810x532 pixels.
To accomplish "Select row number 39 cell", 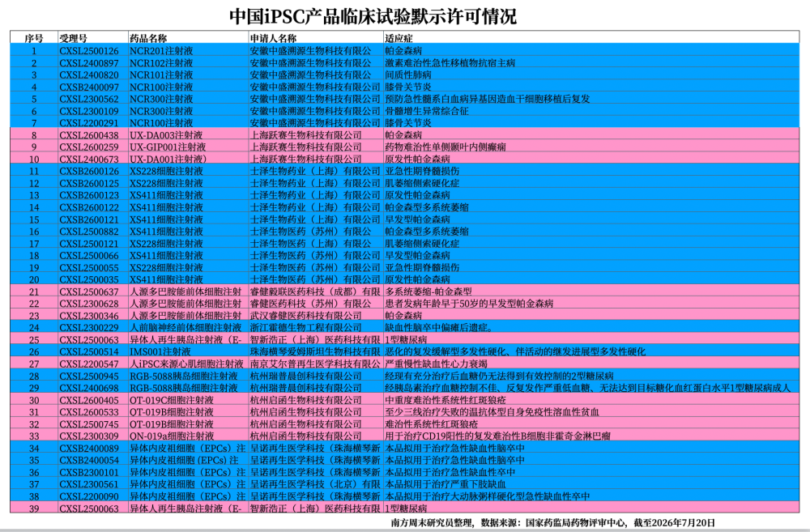I will pyautogui.click(x=34, y=509).
